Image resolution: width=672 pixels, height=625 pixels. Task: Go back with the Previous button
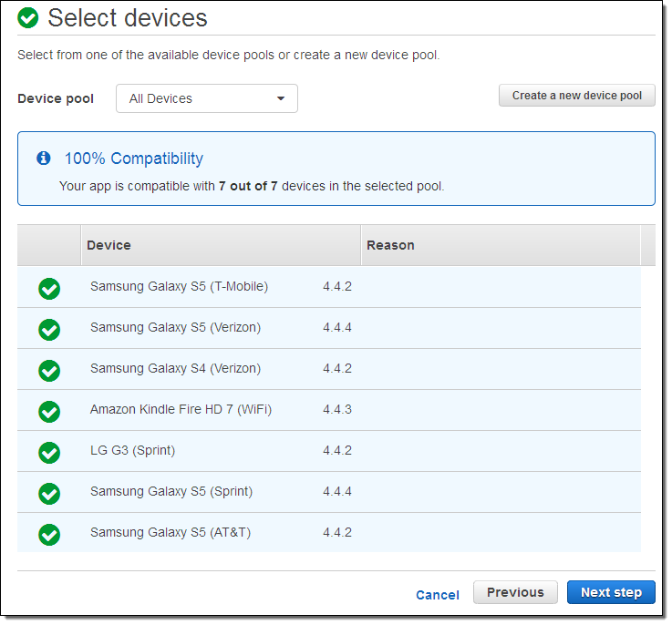point(515,592)
